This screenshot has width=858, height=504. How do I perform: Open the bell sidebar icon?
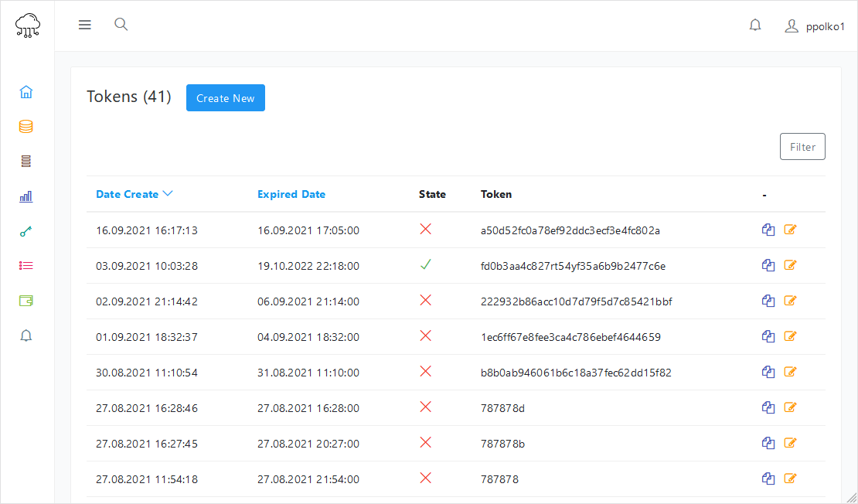point(26,335)
